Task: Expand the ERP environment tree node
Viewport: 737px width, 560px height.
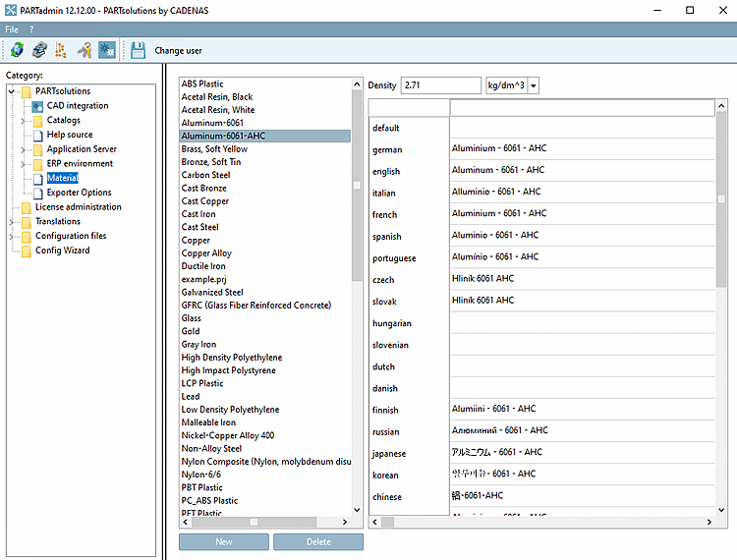Action: pos(23,164)
